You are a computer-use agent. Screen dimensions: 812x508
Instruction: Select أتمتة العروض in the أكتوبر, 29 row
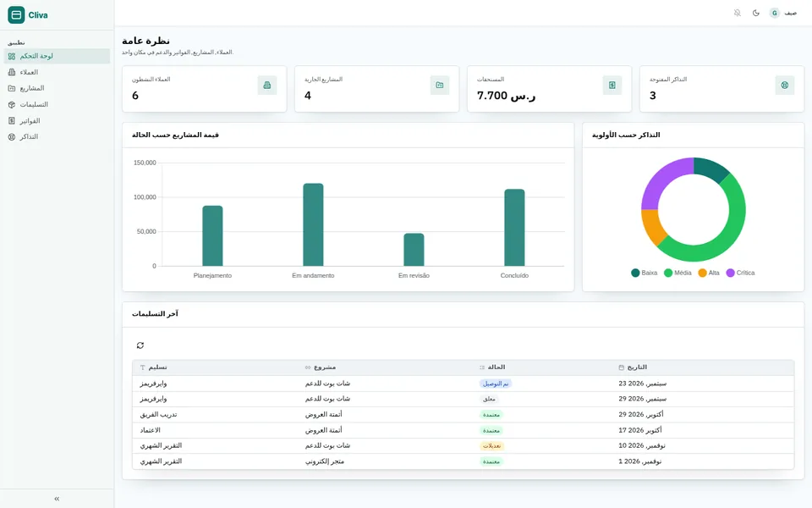[324, 414]
